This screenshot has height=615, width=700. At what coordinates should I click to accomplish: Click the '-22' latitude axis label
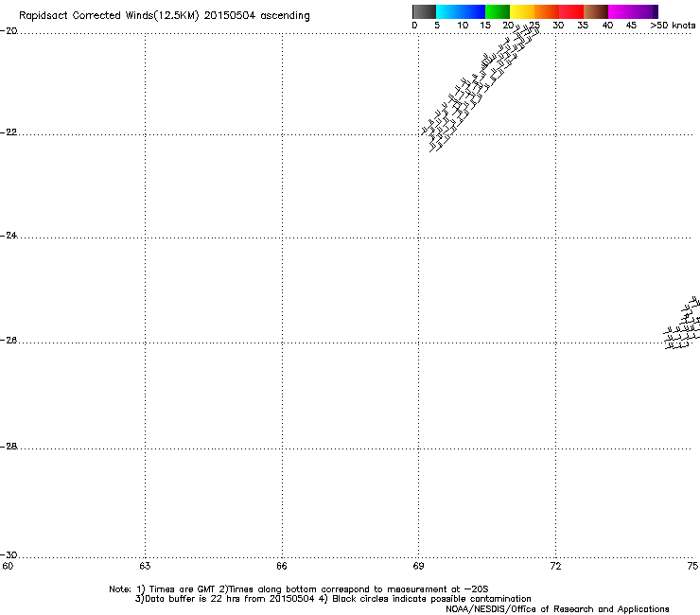tap(9, 132)
